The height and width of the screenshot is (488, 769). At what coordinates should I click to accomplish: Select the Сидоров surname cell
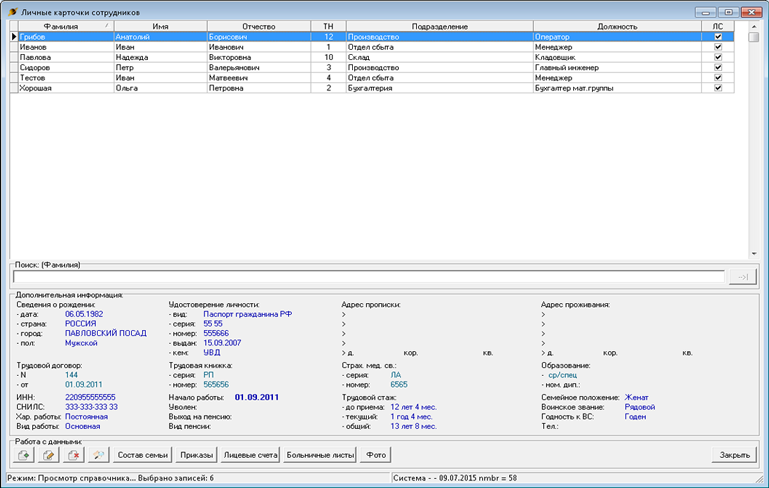66,68
